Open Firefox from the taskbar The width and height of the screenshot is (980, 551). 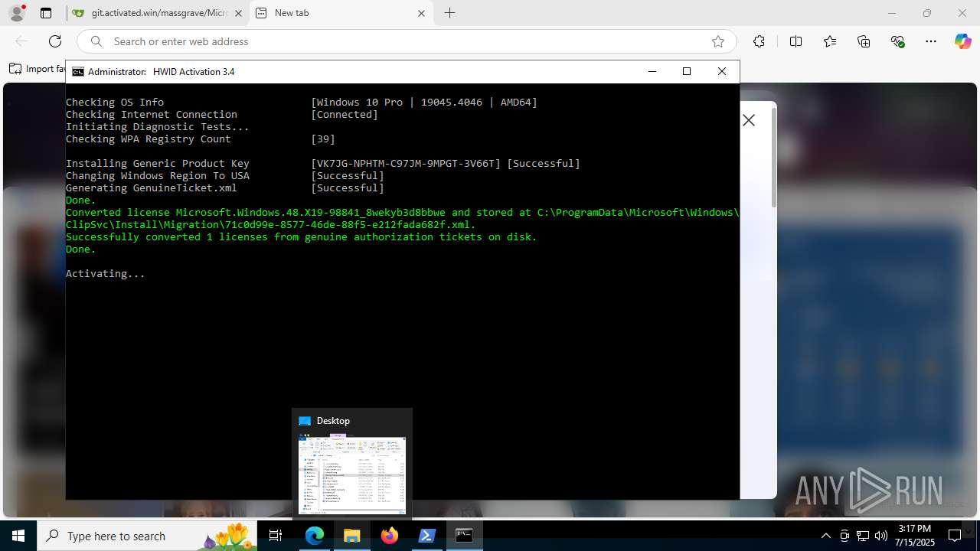[x=390, y=536]
